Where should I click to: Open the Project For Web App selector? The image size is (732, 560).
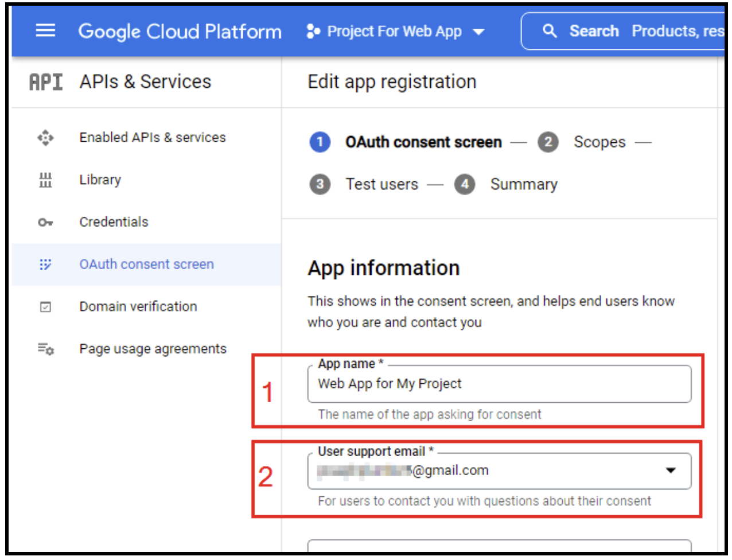395,32
